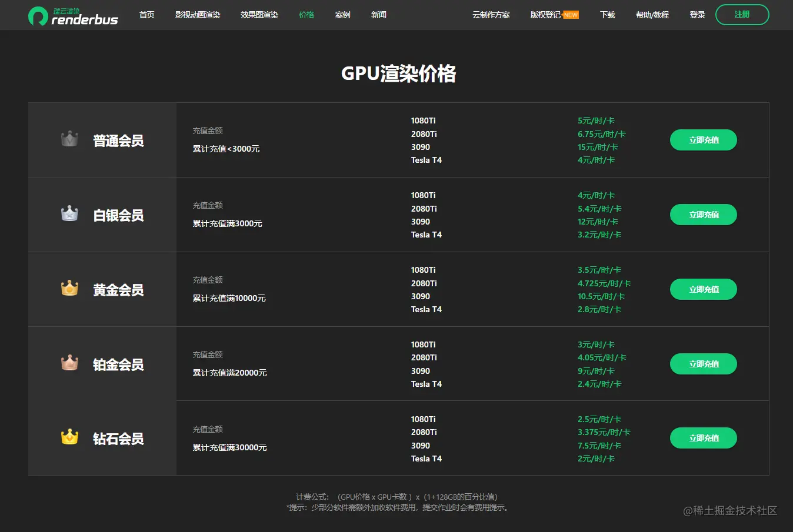Open the 首页 navigation item
793x532 pixels.
[x=146, y=15]
